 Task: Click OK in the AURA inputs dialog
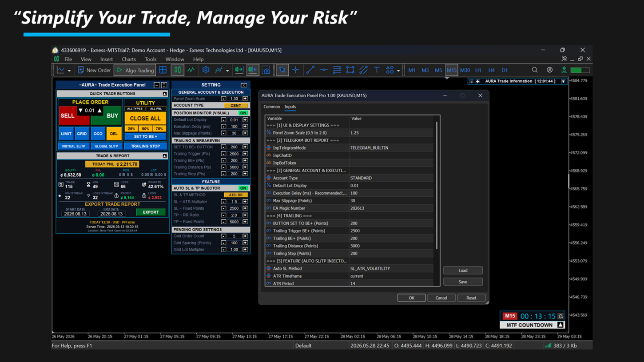pos(411,298)
